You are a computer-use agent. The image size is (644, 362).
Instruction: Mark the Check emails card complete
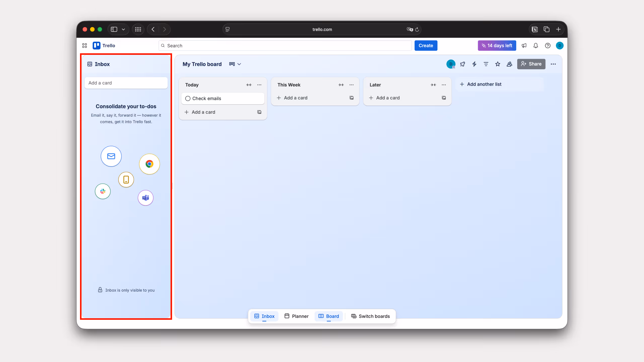[x=188, y=99]
